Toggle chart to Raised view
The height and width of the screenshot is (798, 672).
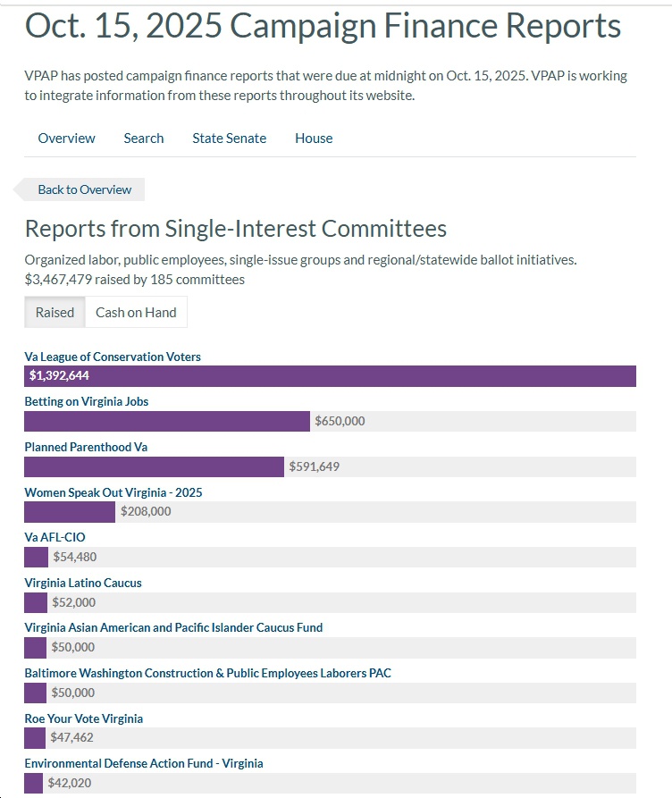pyautogui.click(x=55, y=312)
